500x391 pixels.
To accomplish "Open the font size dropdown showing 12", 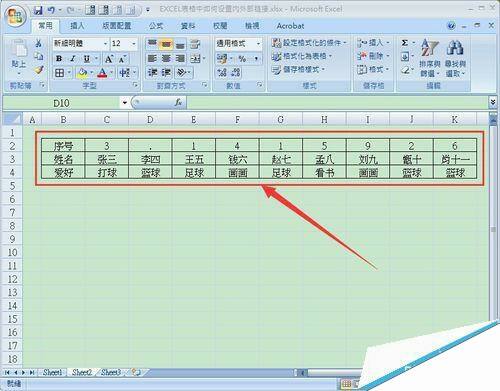I will 134,44.
